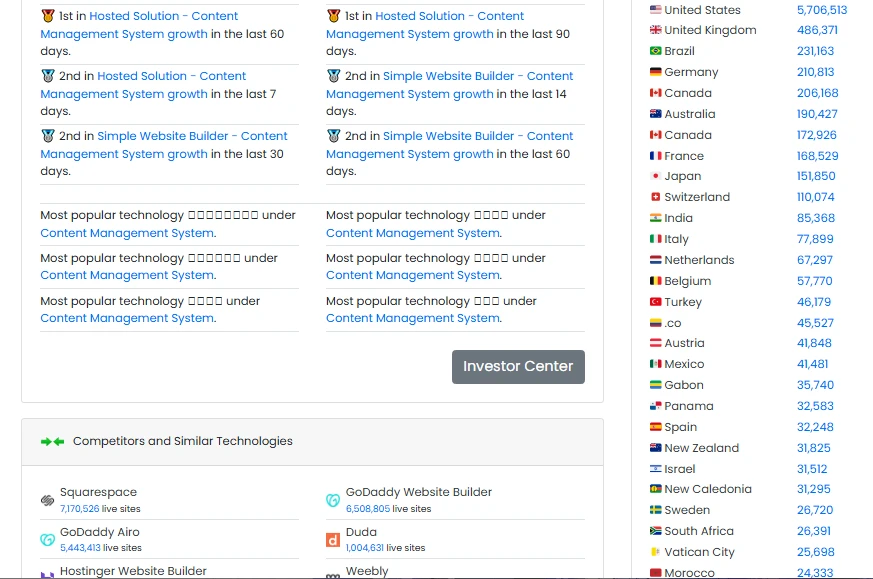The image size is (873, 579).
Task: Open GoDaddy Website Builder's 6,508,805 link
Action: click(367, 509)
